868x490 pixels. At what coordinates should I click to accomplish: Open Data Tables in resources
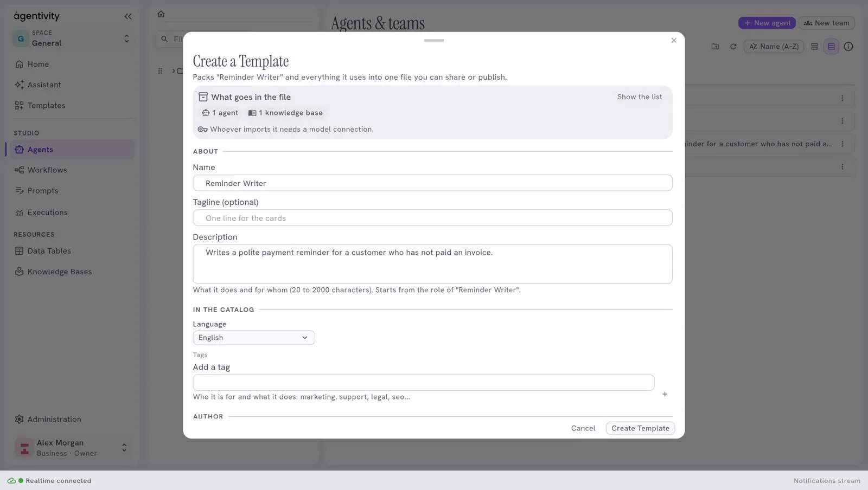(72, 251)
